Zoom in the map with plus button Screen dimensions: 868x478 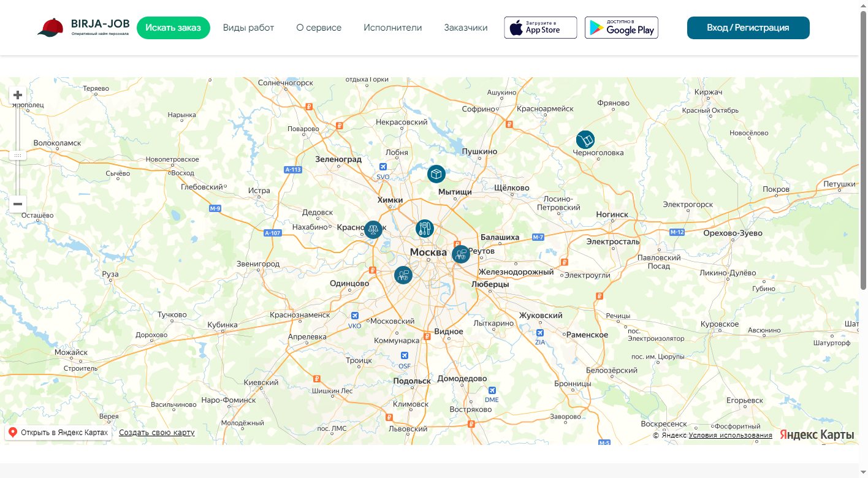(18, 95)
